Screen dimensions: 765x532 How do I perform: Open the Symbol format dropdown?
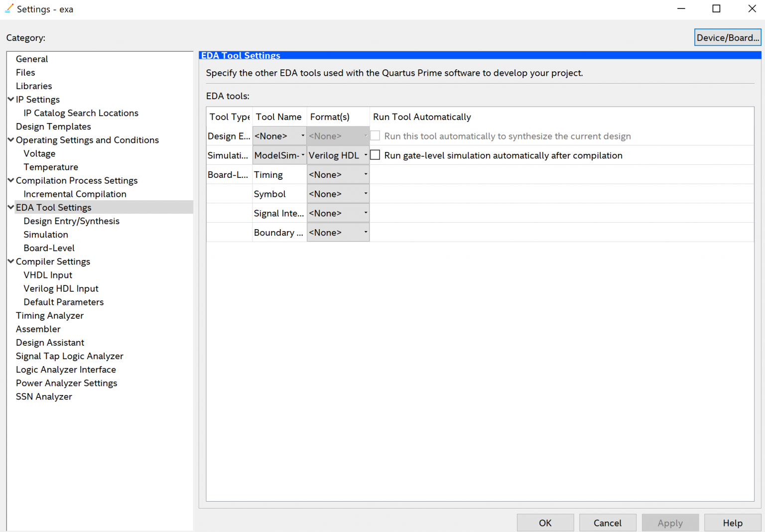click(x=338, y=194)
